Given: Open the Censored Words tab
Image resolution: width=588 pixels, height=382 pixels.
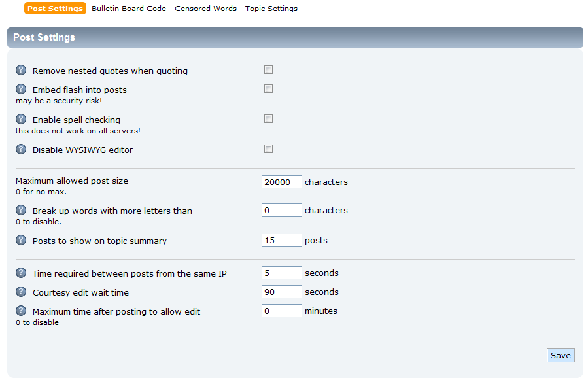Looking at the screenshot, I should pyautogui.click(x=206, y=9).
